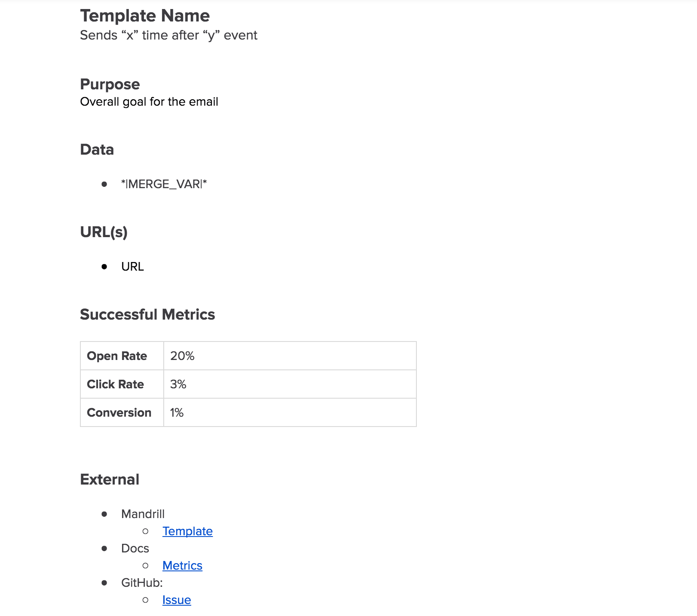Click the URL(s) heading

pyautogui.click(x=104, y=232)
